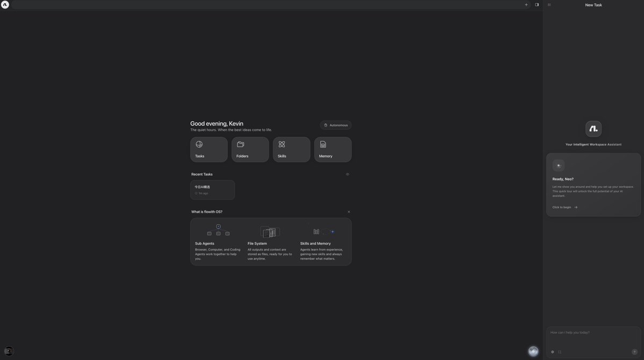
Task: Open the Tasks card
Action: (x=208, y=149)
